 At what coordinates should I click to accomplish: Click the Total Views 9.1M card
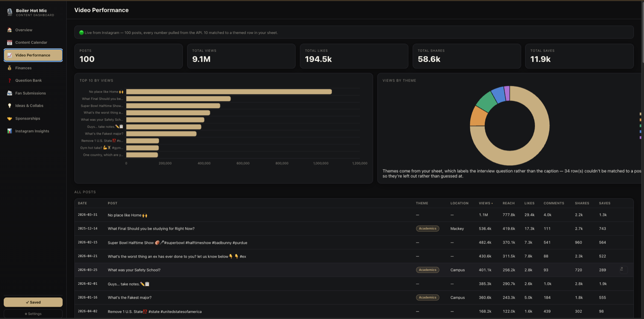coord(241,56)
